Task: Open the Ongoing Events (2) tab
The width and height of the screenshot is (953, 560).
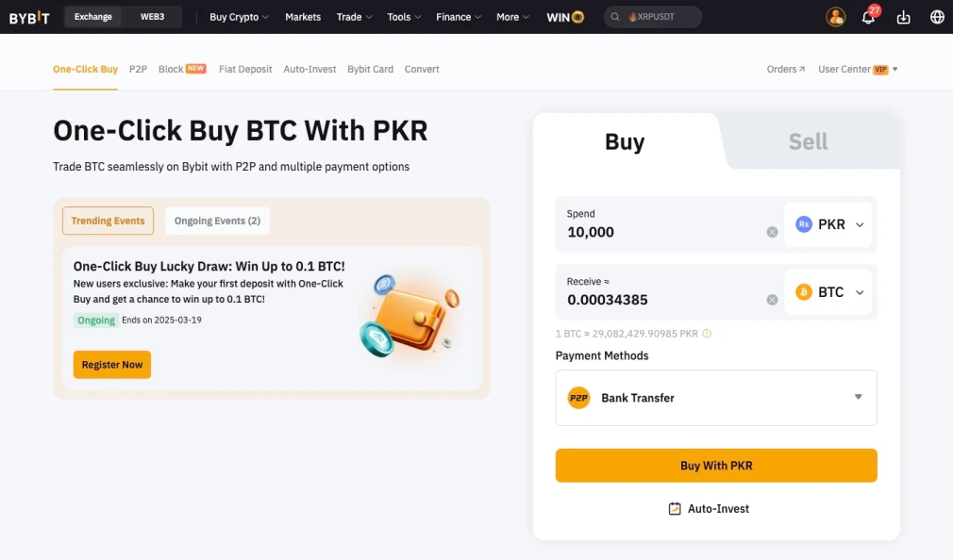Action: coord(217,220)
